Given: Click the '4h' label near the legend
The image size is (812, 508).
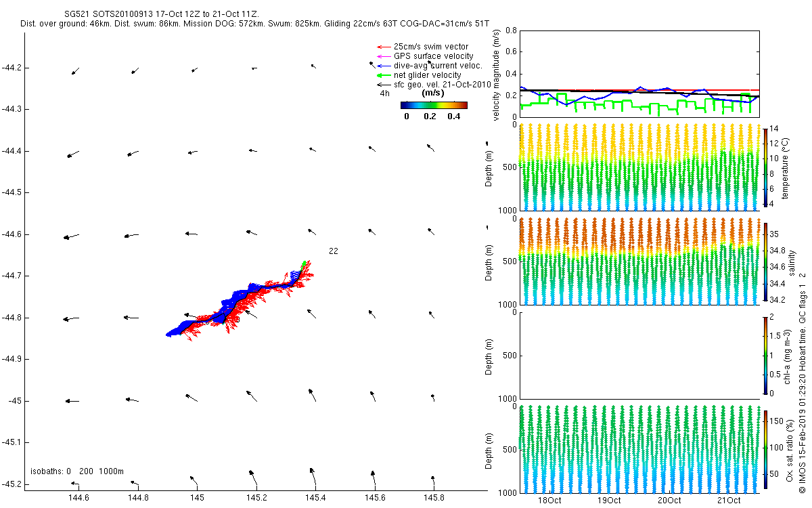Looking at the screenshot, I should (x=384, y=93).
